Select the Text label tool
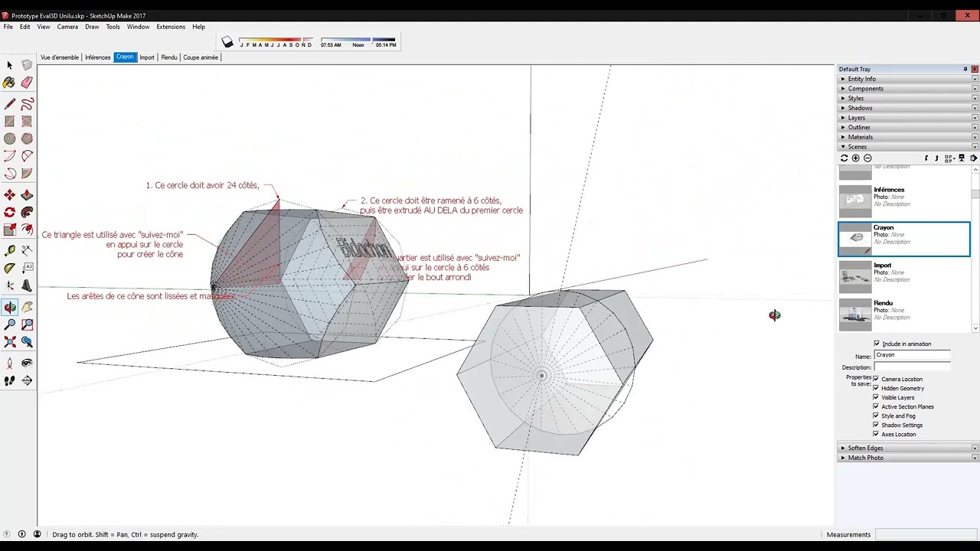 [x=27, y=268]
